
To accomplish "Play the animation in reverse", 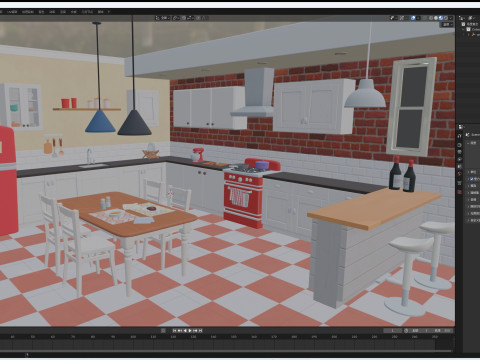I will (185, 331).
